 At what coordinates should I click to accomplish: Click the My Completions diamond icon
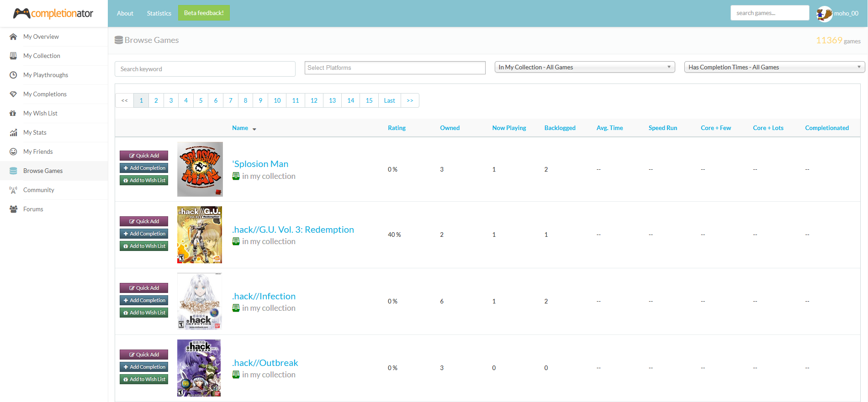tap(13, 94)
